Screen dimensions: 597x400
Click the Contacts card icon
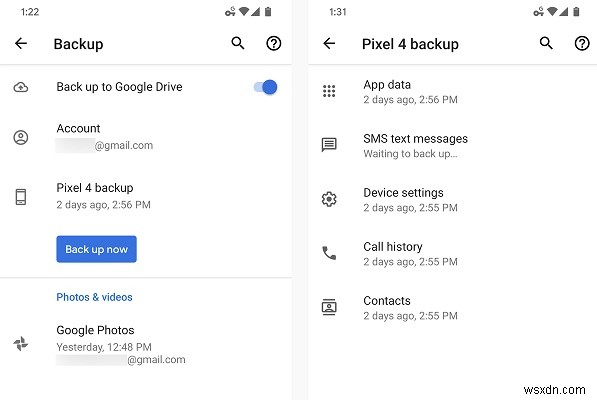(329, 307)
